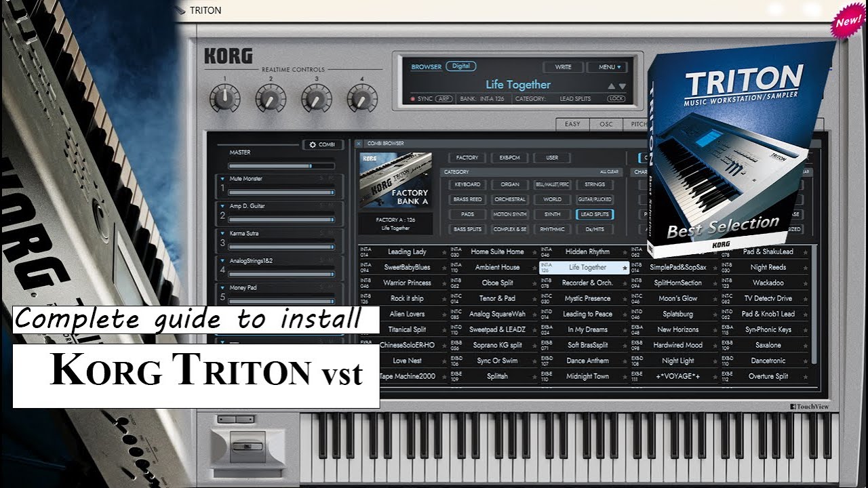Favorite Oboe Split with its star
868x488 pixels.
click(534, 283)
